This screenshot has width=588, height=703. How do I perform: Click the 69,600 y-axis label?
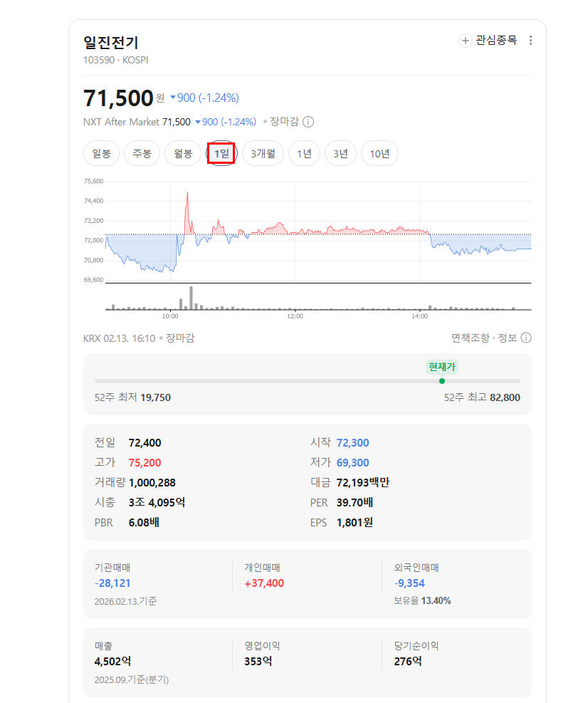coord(94,280)
